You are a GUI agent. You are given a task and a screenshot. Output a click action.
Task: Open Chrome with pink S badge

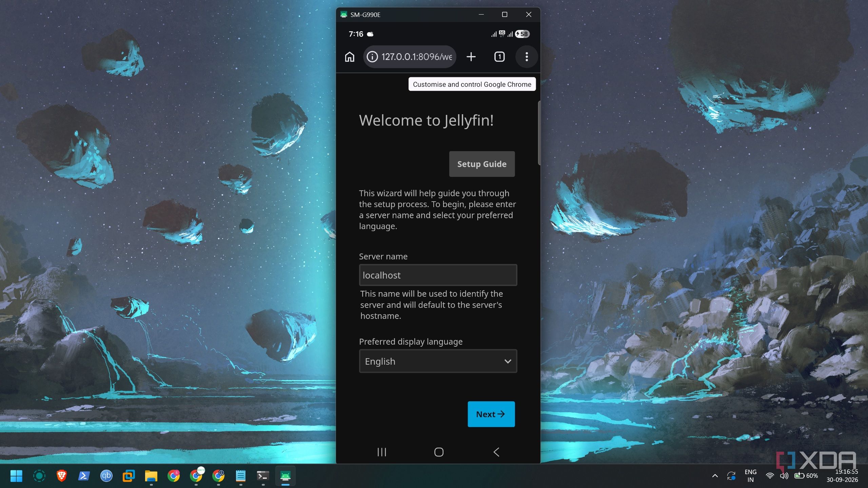174,476
